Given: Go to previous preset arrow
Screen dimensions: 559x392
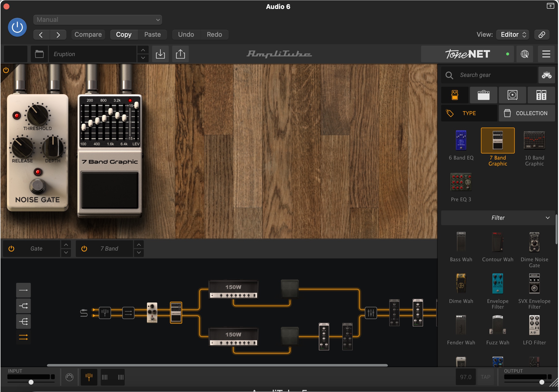Looking at the screenshot, I should (x=41, y=35).
